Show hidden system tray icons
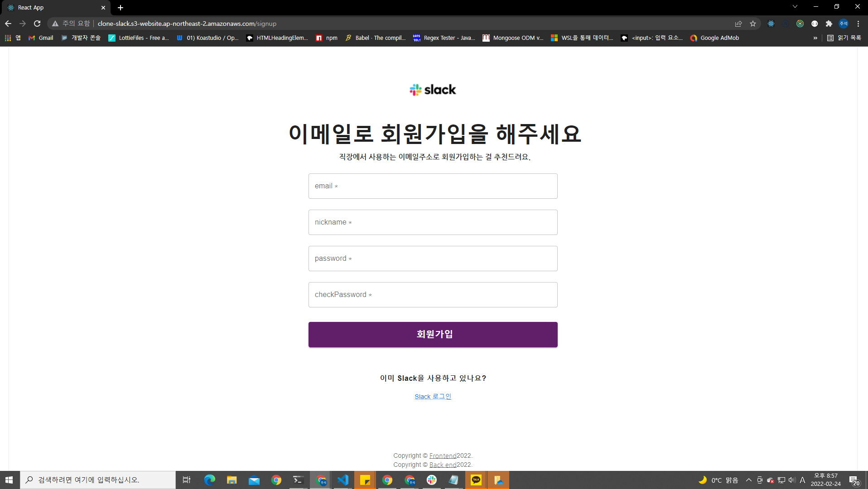 click(x=748, y=480)
